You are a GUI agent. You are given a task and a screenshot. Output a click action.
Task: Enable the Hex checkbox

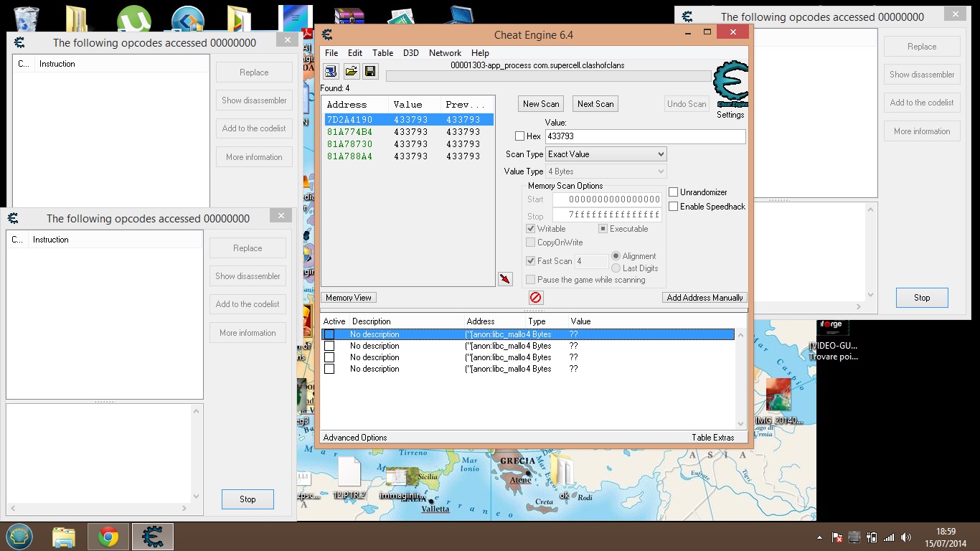[520, 136]
